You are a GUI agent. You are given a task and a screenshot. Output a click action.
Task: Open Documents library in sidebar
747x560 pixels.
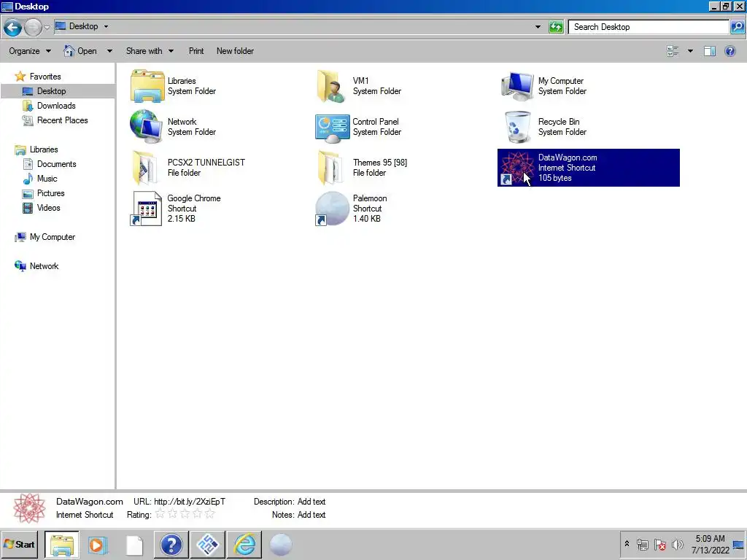point(56,164)
